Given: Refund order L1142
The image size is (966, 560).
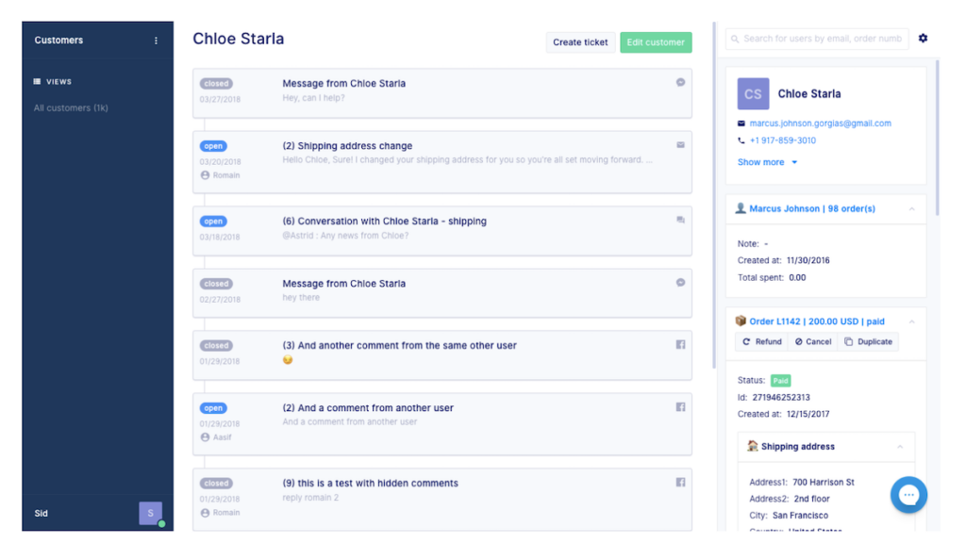Looking at the screenshot, I should point(762,342).
